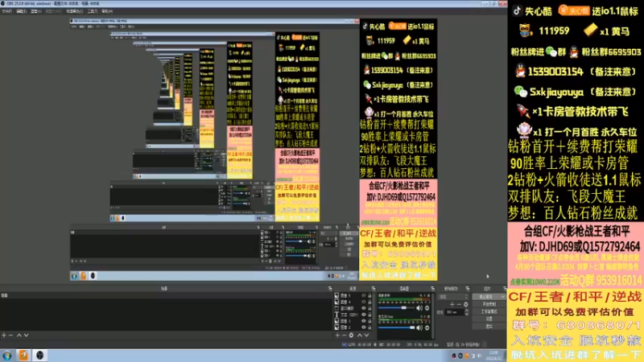Open the scene transition type dropdown
Image resolution: width=644 pixels, height=362 pixels.
(x=453, y=296)
